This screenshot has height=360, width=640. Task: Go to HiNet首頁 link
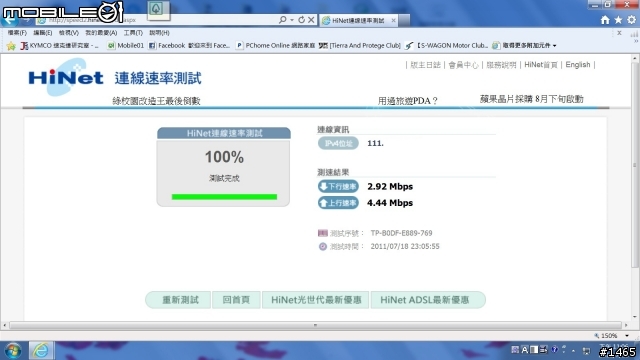[541, 65]
